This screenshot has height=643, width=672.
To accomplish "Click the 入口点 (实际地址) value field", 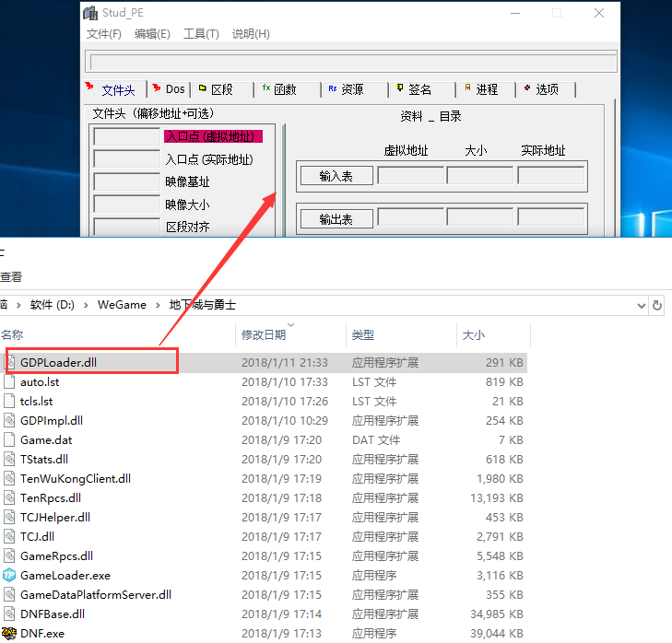I will [127, 159].
